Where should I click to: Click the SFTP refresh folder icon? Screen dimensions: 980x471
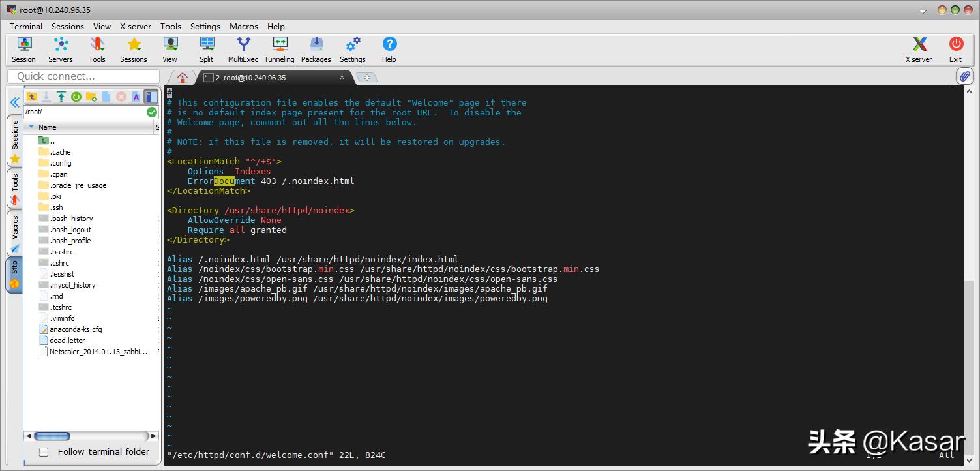pos(76,97)
